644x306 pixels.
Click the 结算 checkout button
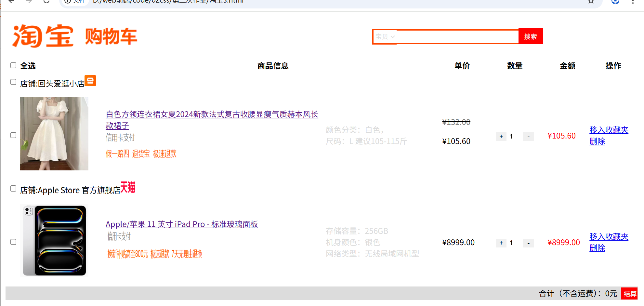[x=630, y=294]
